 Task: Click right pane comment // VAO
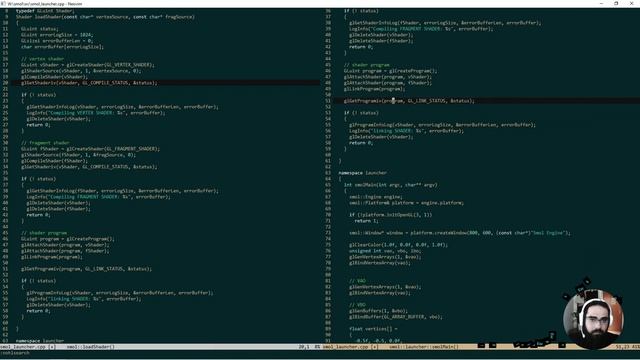pyautogui.click(x=358, y=281)
